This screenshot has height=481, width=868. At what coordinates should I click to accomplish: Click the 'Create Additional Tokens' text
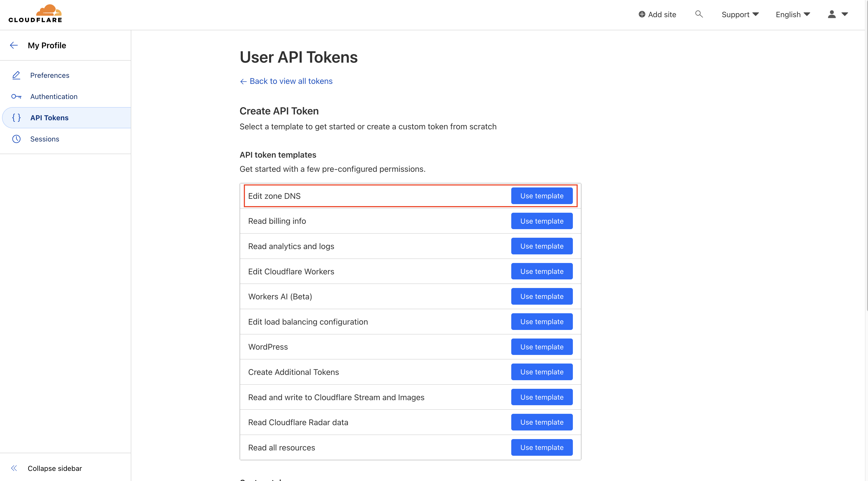[293, 372]
